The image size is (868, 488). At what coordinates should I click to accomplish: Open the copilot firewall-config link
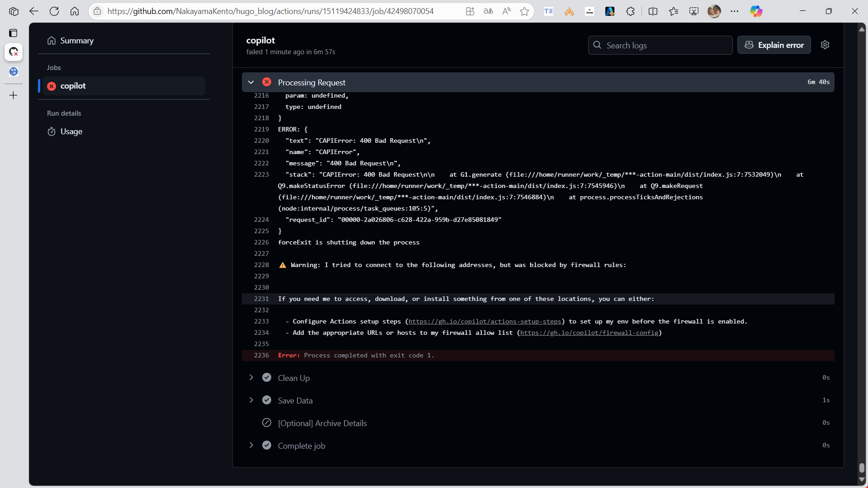(589, 333)
